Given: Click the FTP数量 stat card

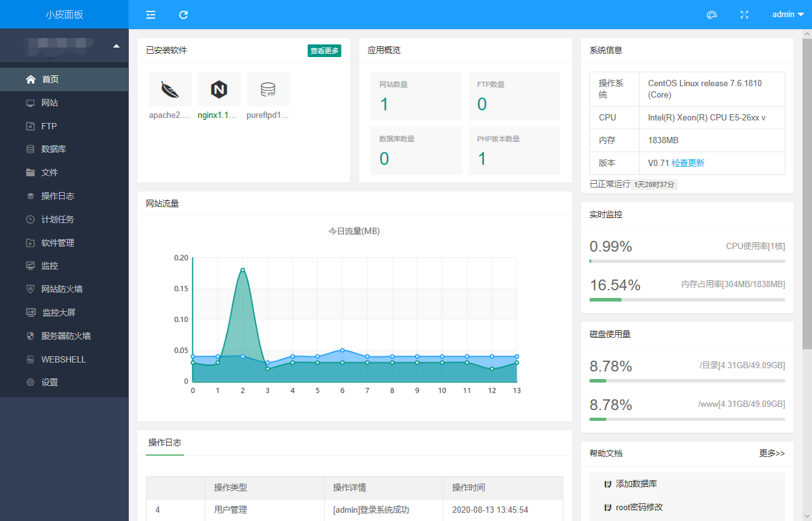Looking at the screenshot, I should (514, 96).
